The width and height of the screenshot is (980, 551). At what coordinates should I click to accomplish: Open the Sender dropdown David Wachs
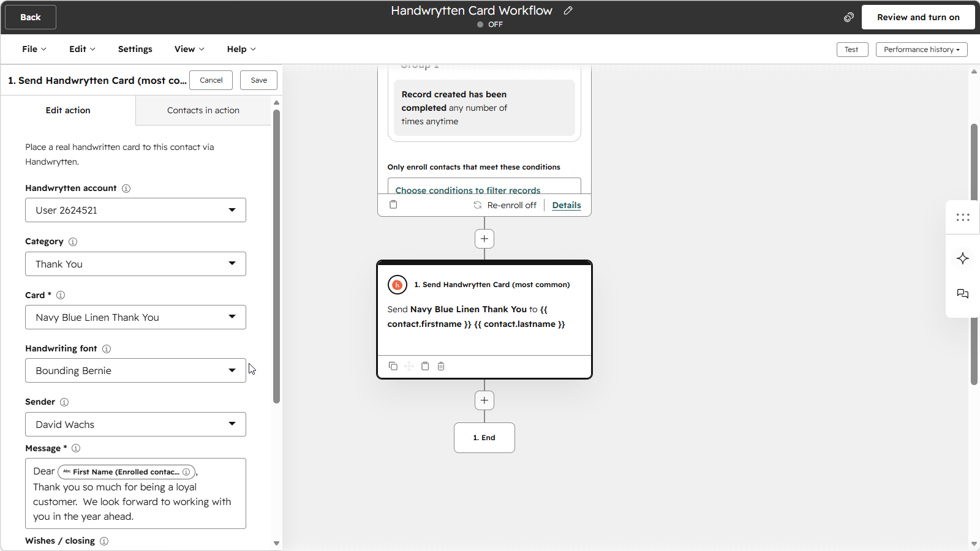coord(135,424)
